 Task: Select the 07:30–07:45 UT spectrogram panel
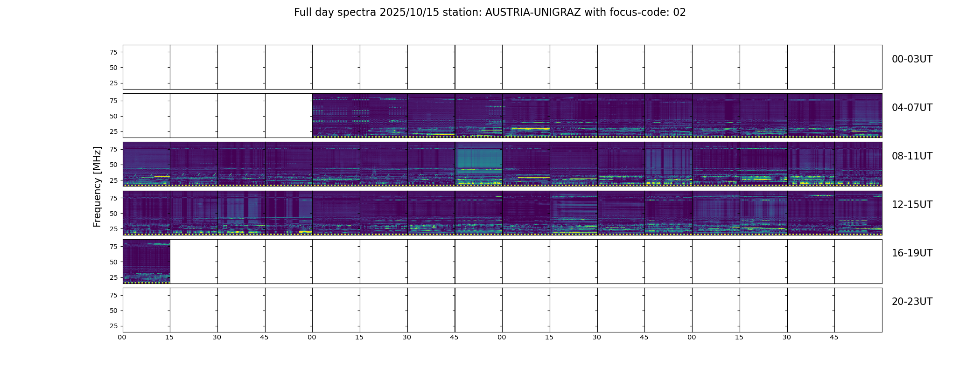[x=811, y=116]
